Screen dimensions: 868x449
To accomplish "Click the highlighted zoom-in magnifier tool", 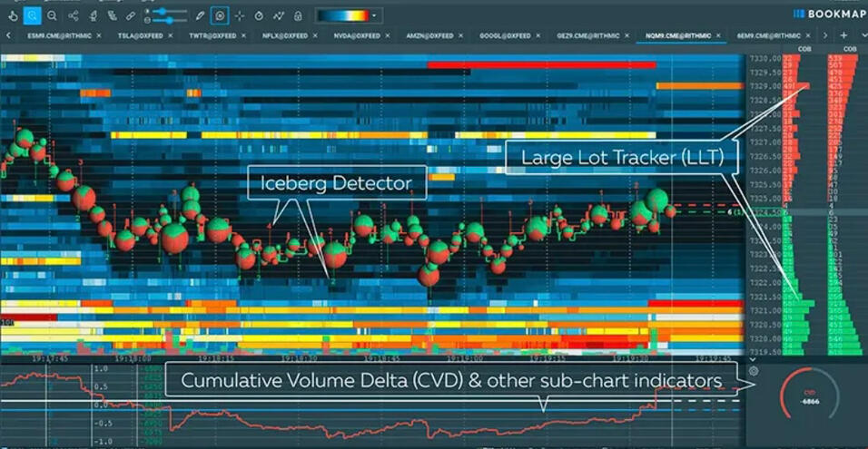I will pyautogui.click(x=32, y=15).
